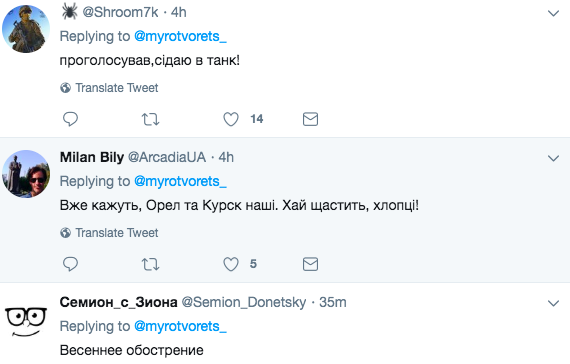Open @myrotvorets_ mention in Семион_с_Зиона's reply
Image resolution: width=570 pixels, height=364 pixels.
(x=180, y=326)
